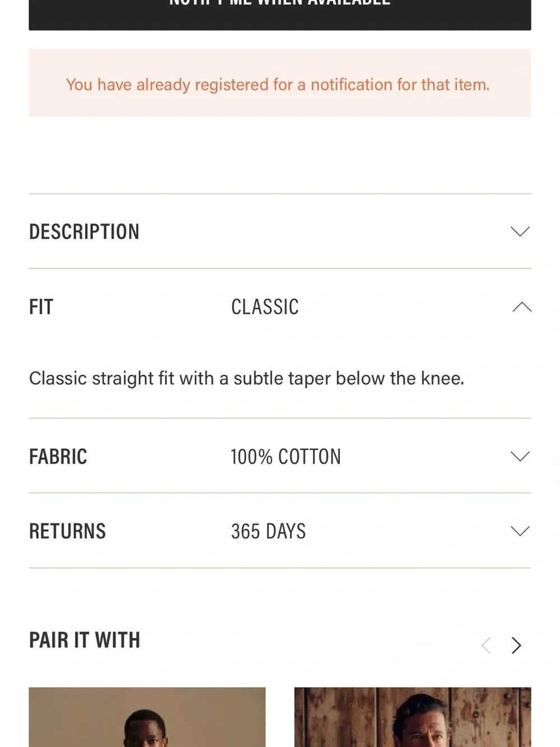Open the FABRIC heading label
This screenshot has width=560, height=747.
tap(58, 457)
